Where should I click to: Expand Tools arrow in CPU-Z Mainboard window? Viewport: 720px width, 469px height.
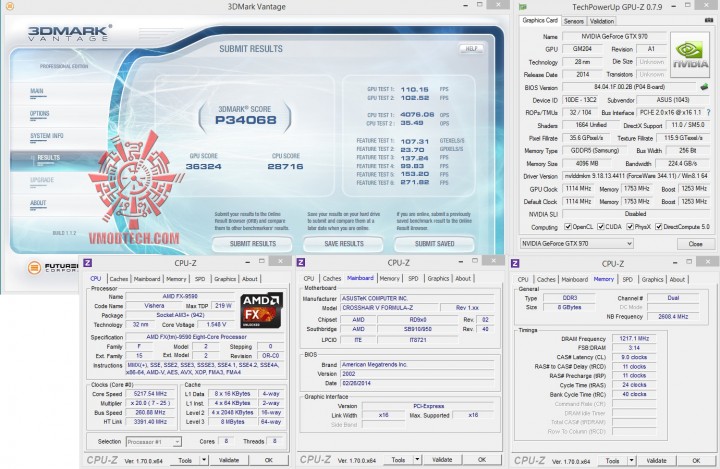point(417,459)
